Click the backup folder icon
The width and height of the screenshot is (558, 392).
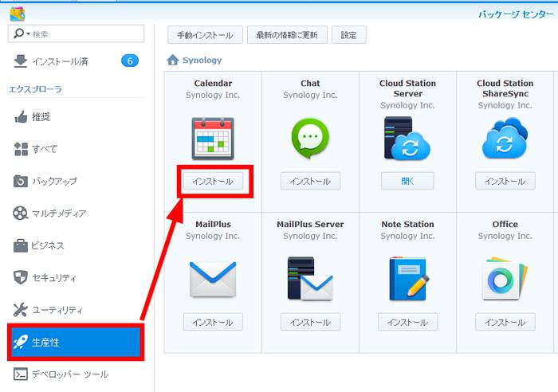coord(20,181)
